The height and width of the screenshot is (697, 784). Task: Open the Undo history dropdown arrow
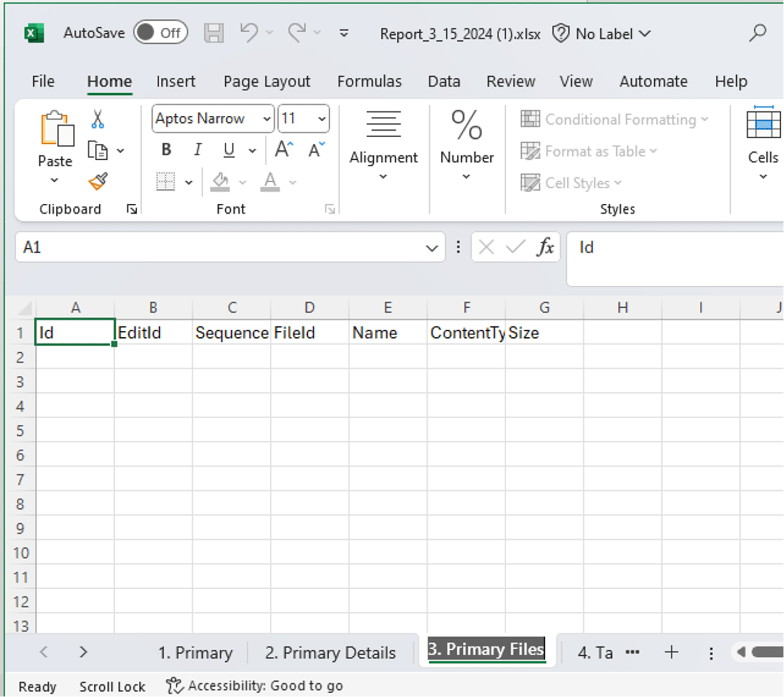tap(270, 33)
